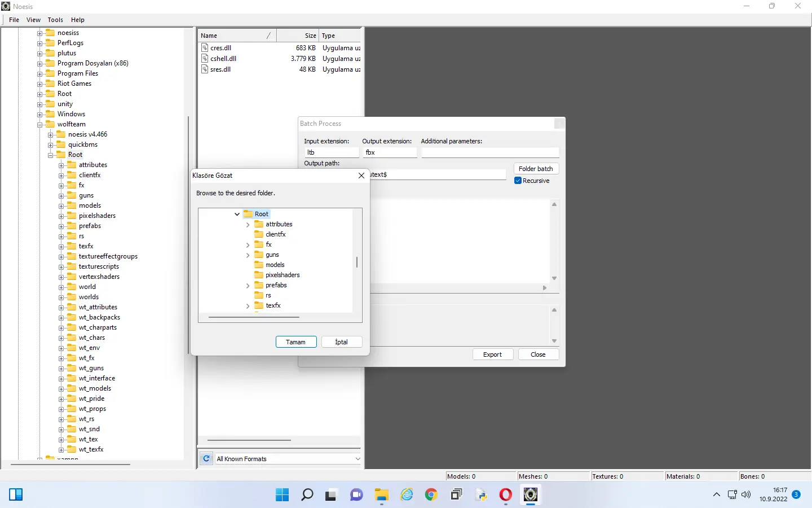Collapse the Root folder in browse dialog
This screenshot has height=508, width=812.
[237, 214]
